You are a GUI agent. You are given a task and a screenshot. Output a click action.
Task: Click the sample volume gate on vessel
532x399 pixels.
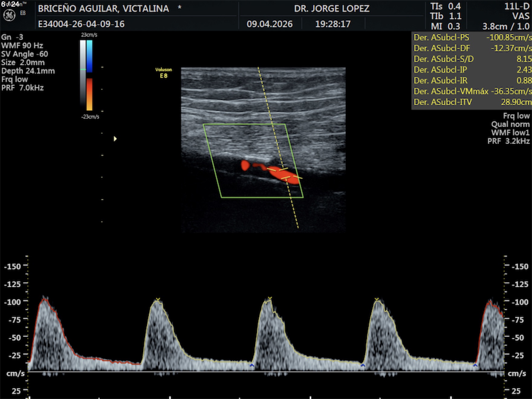[x=284, y=174]
